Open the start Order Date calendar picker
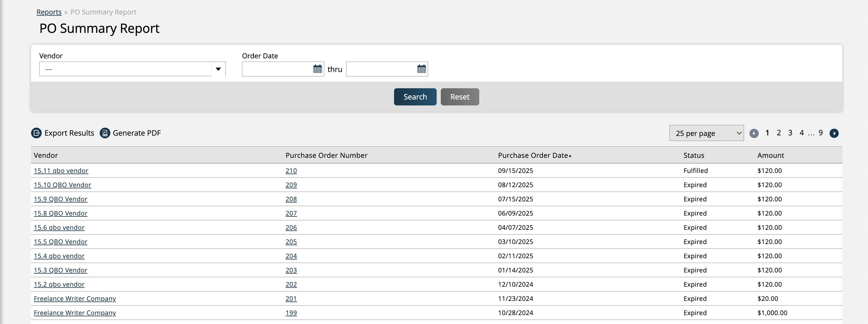Viewport: 868px width, 324px height. coord(317,69)
